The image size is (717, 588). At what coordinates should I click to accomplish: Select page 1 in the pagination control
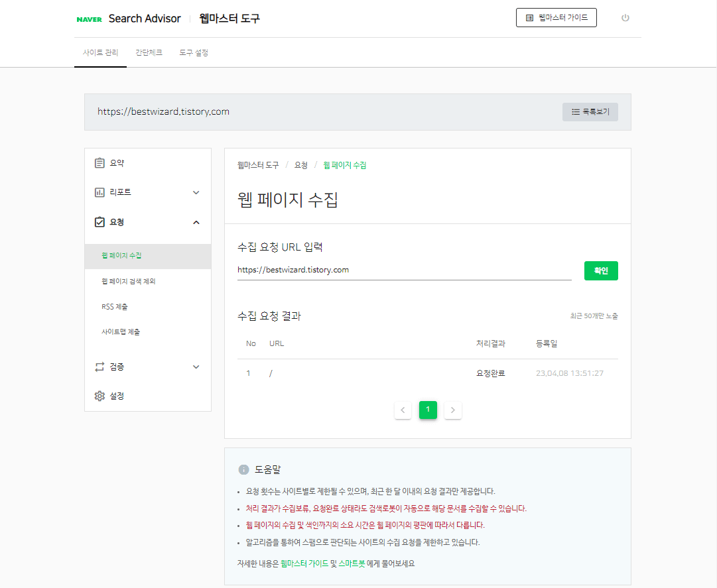[428, 410]
